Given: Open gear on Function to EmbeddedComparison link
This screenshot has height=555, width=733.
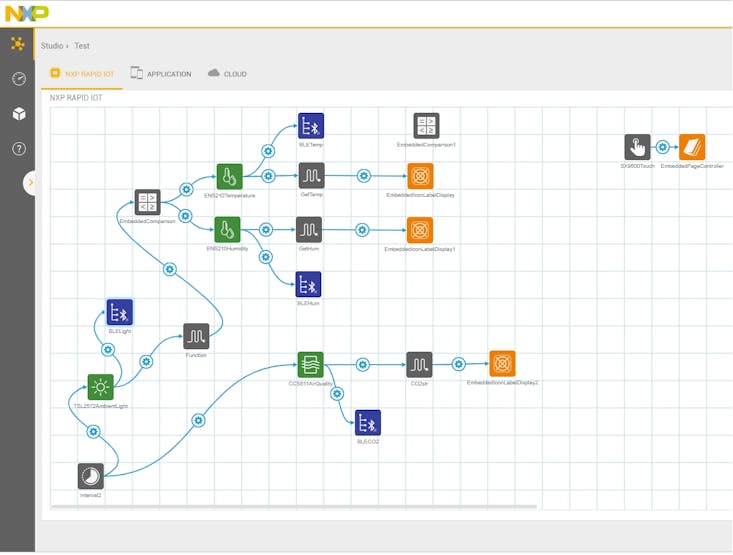Looking at the screenshot, I should (x=170, y=269).
